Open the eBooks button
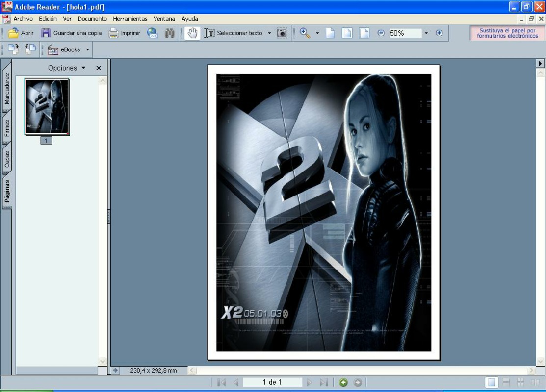 click(64, 50)
